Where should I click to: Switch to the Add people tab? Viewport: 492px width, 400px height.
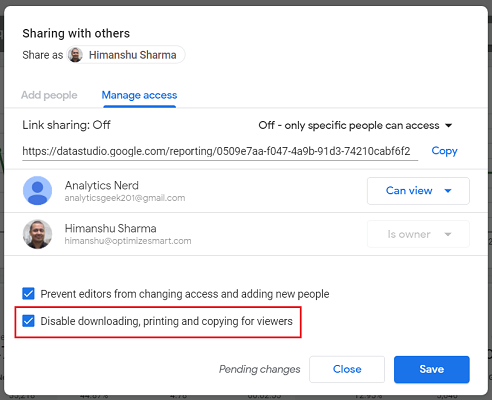[x=49, y=95]
